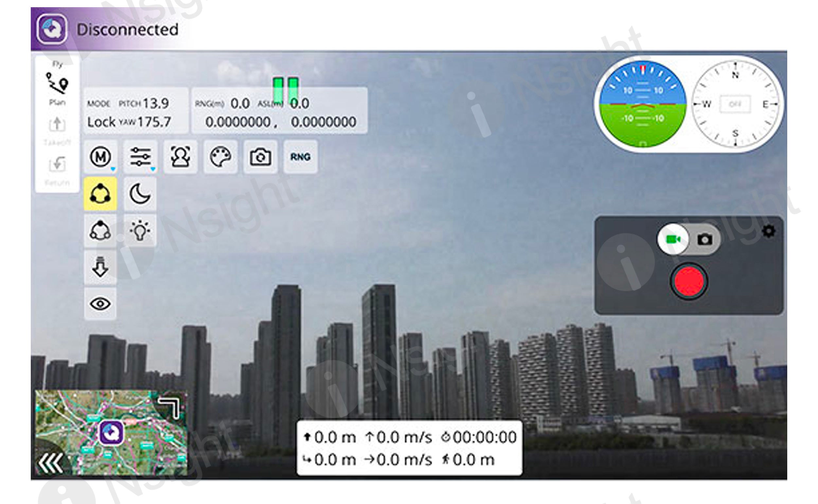Click the QGroundControl app logo icon
The width and height of the screenshot is (818, 504).
coord(52,29)
